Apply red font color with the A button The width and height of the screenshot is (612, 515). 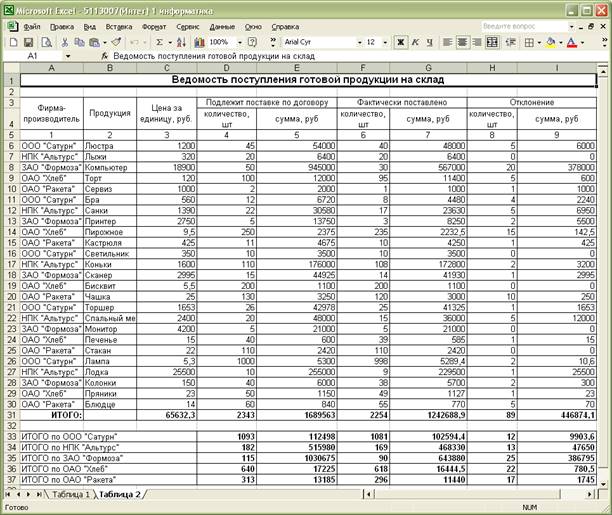(x=572, y=42)
